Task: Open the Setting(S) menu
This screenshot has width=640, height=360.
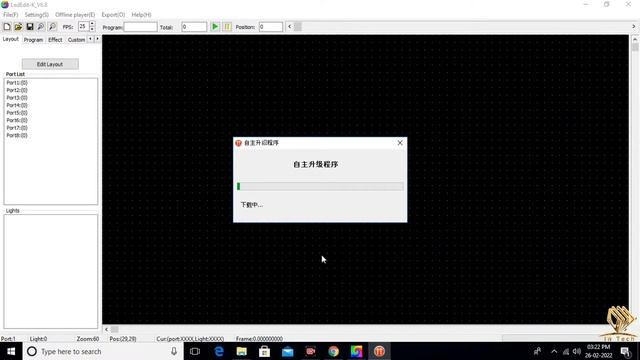Action: (x=37, y=15)
